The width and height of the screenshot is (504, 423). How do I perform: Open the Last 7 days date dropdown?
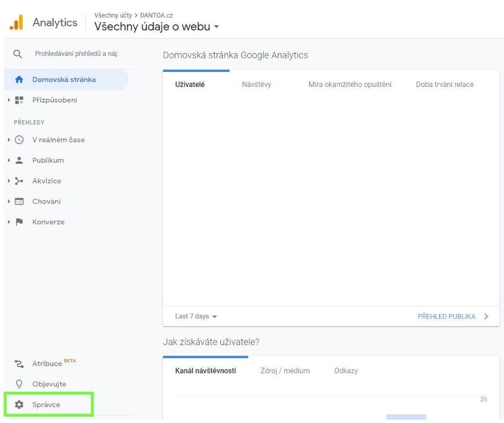pyautogui.click(x=194, y=316)
